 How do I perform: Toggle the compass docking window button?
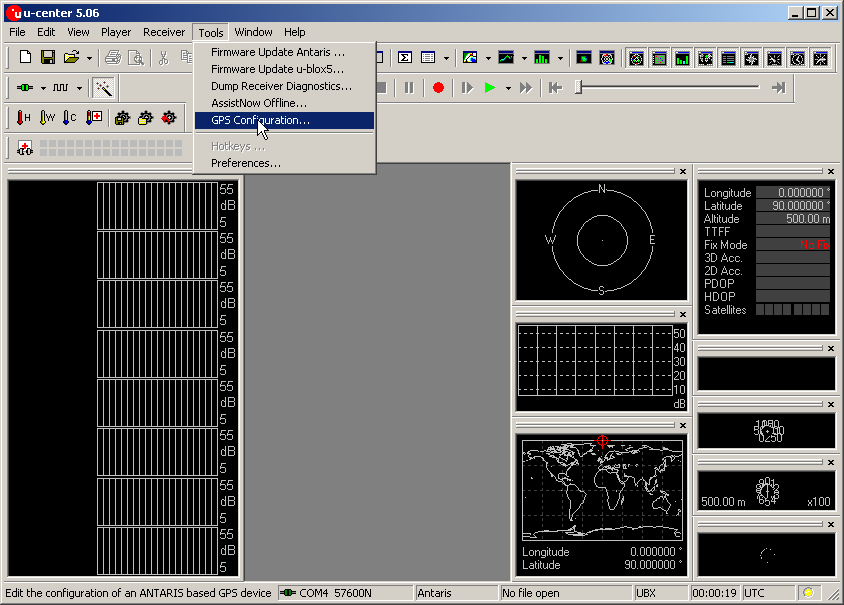tap(751, 58)
